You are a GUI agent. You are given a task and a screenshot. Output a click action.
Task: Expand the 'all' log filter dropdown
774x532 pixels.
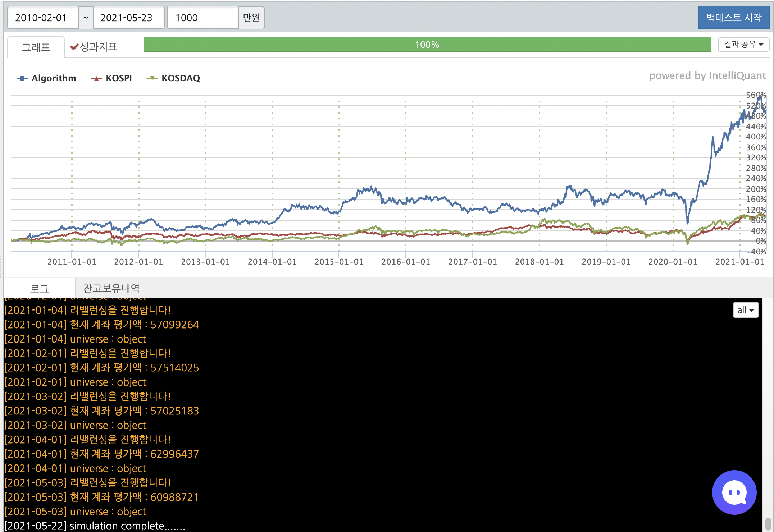[746, 310]
